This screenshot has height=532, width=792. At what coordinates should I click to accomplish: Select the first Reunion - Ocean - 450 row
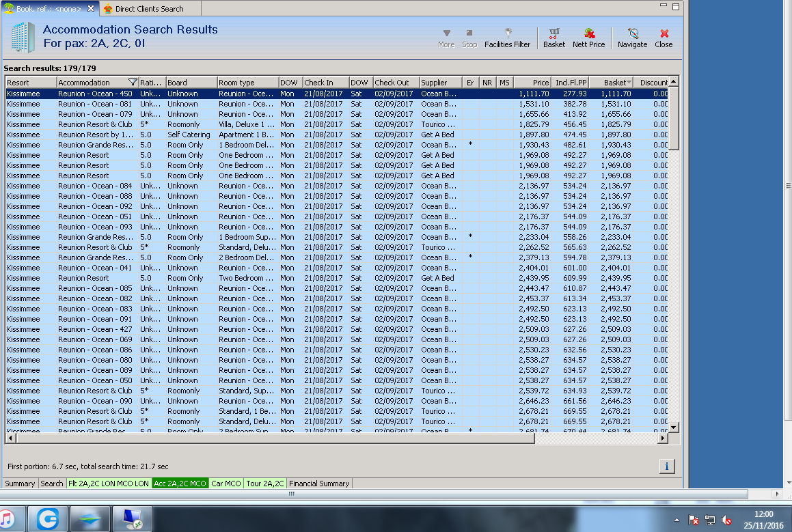pyautogui.click(x=95, y=94)
